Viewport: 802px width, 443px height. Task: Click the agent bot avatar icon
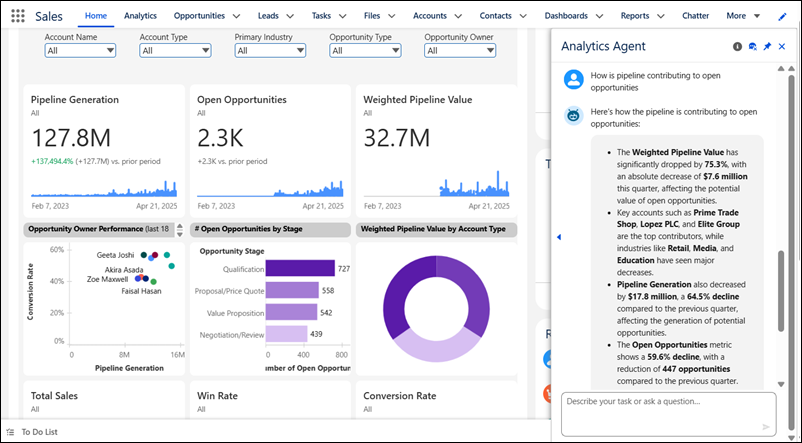click(573, 116)
